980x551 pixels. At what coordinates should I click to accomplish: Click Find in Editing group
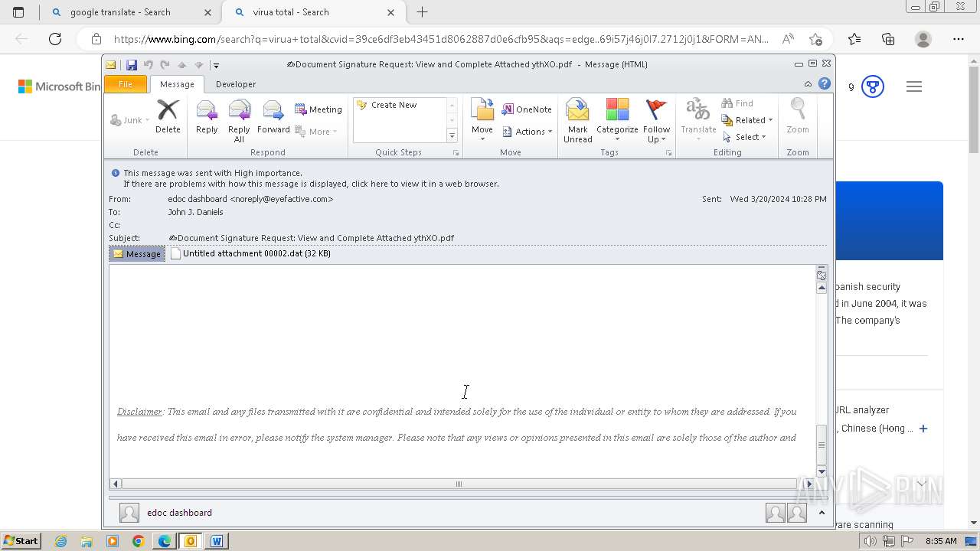[738, 103]
